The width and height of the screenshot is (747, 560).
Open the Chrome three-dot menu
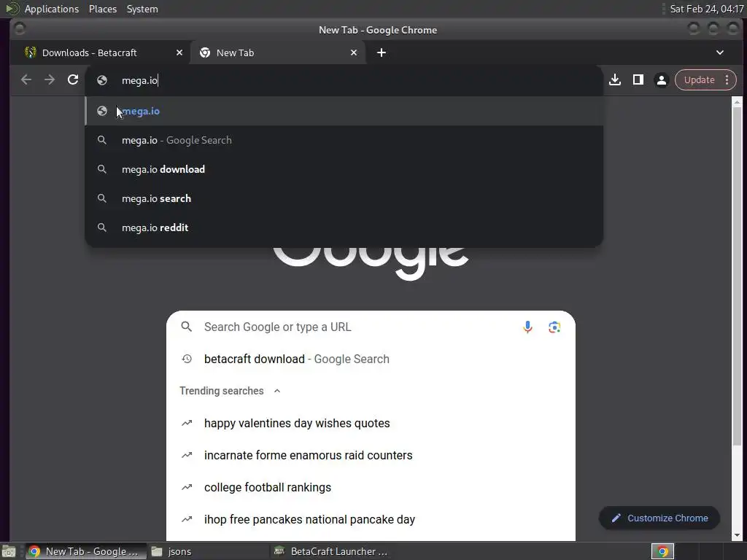click(x=727, y=80)
